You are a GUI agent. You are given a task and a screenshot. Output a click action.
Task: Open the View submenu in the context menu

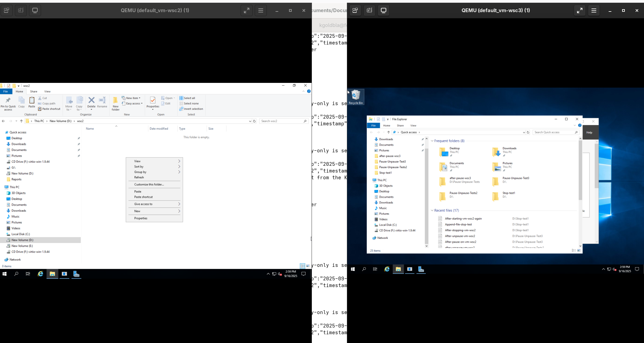coord(154,161)
